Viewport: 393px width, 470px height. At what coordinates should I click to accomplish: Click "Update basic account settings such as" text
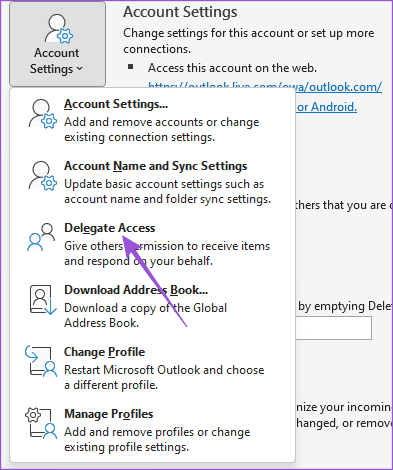coord(164,184)
